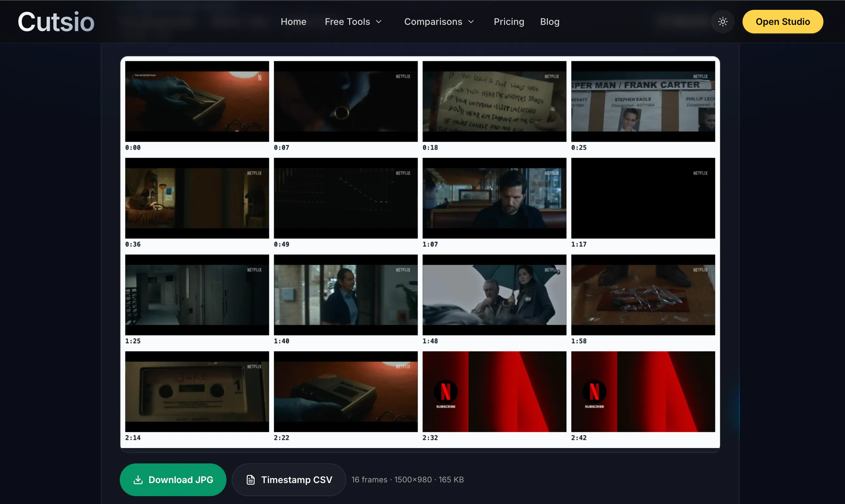Click the 2:14 timestamp label
Screen dimensions: 845x504
point(133,438)
